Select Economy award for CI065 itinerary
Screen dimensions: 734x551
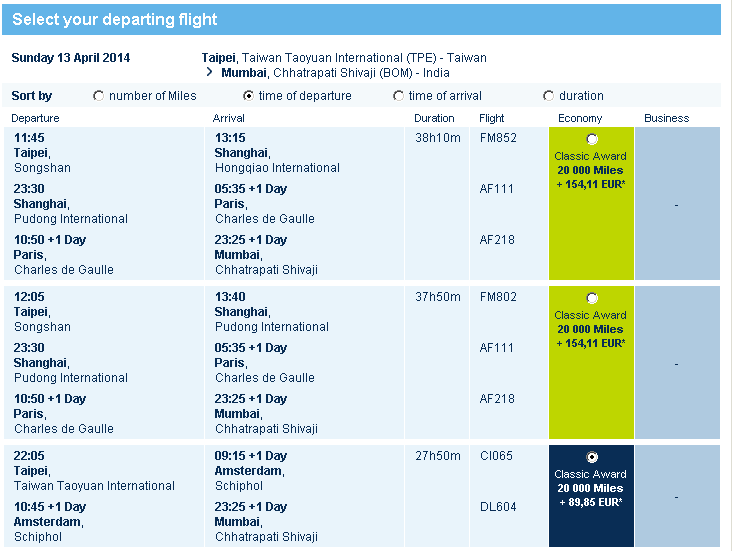click(x=592, y=457)
